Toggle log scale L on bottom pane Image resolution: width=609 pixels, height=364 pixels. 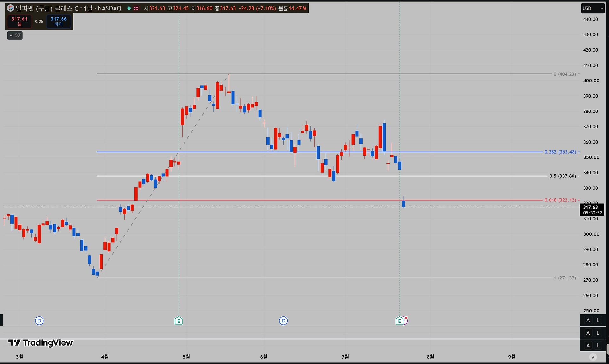[598, 345]
